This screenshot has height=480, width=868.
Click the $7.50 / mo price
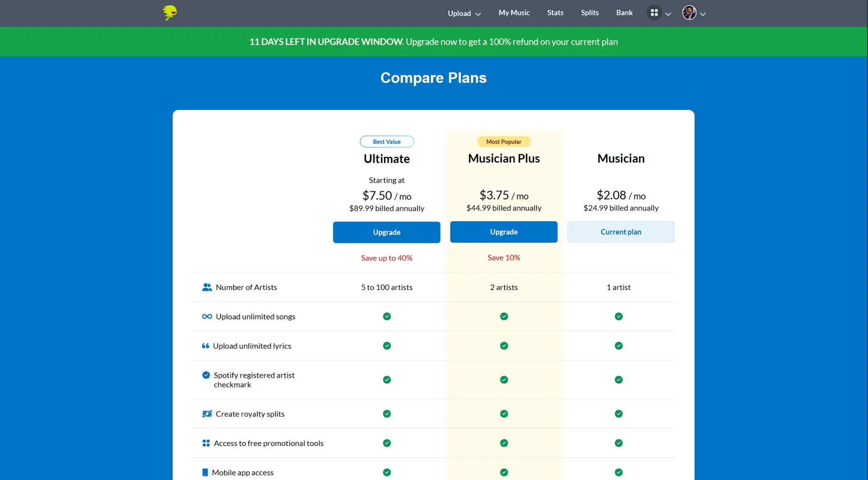(387, 195)
